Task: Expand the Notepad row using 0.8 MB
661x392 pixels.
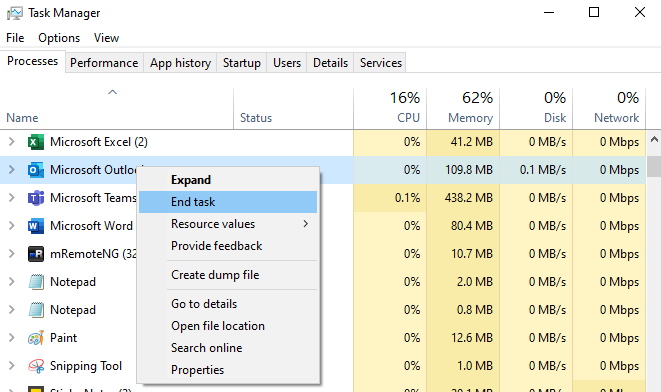Action: coord(12,310)
